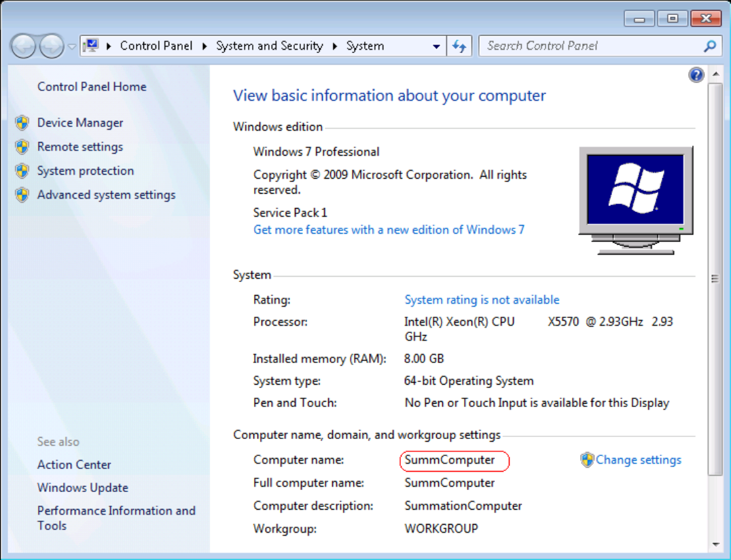Select System breadcrumb item
This screenshot has width=731, height=560.
tap(365, 46)
